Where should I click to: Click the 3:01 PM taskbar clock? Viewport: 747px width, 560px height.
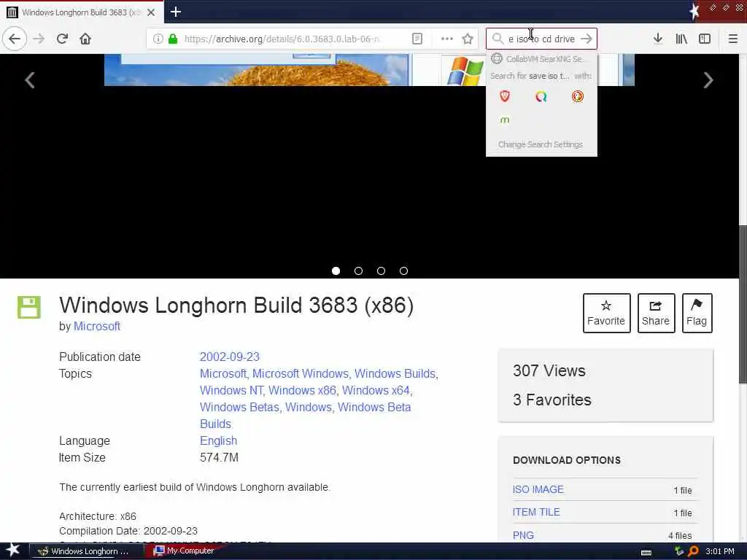pos(720,551)
